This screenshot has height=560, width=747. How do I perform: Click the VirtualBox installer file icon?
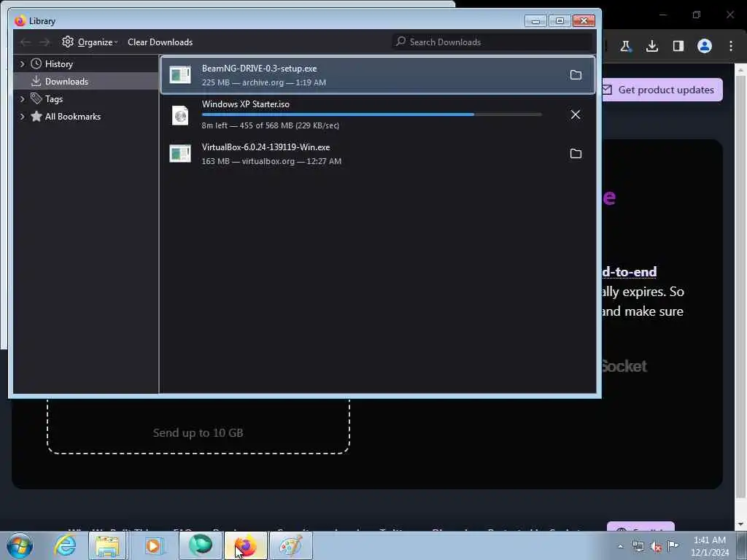(x=180, y=153)
